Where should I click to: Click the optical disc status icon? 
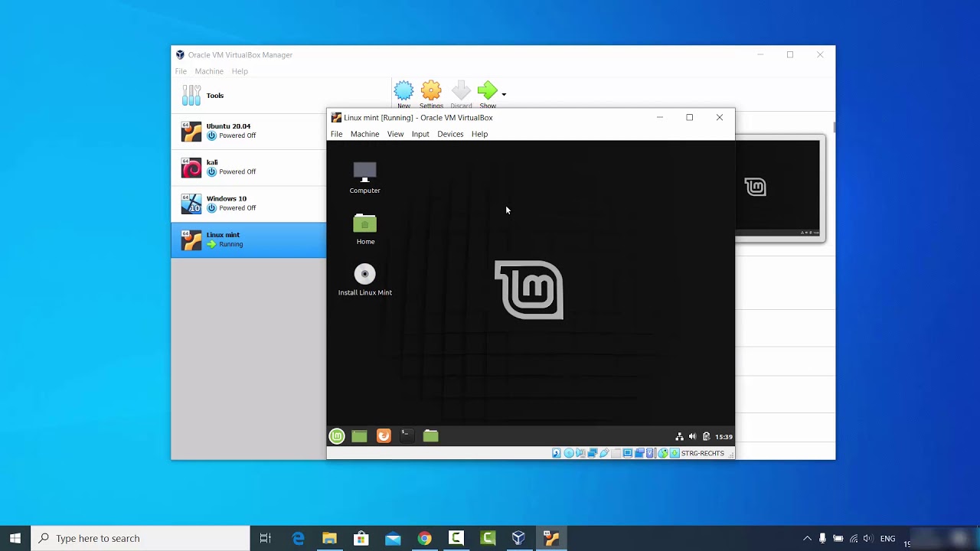[568, 453]
